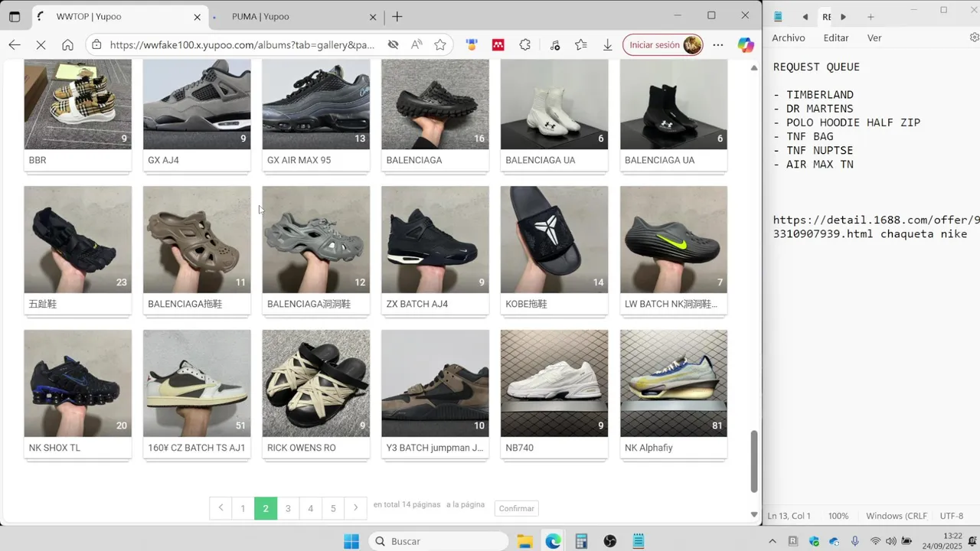980x551 pixels.
Task: Go to the browser home page
Action: (67, 45)
